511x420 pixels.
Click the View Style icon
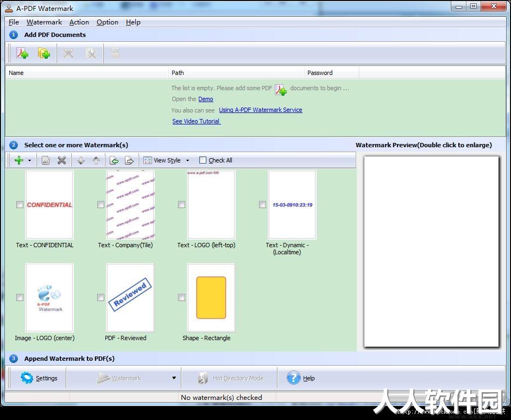(148, 160)
